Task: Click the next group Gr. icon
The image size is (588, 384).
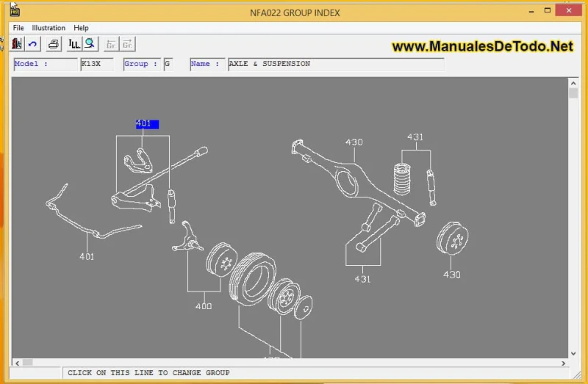Action: click(x=128, y=44)
